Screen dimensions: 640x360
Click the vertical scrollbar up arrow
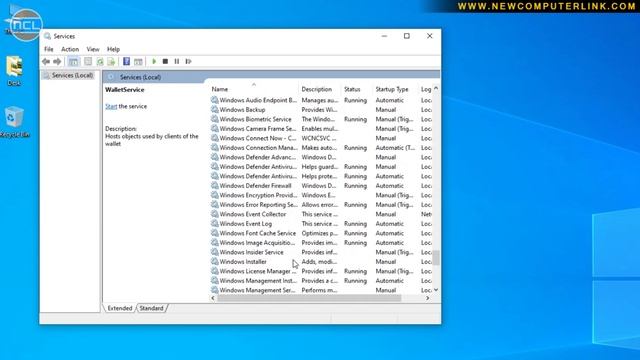tap(436, 88)
